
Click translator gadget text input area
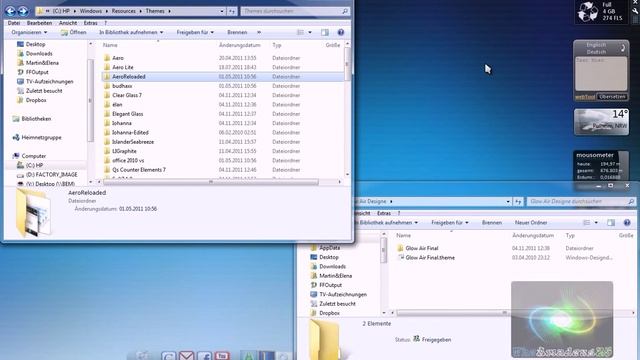tap(601, 74)
